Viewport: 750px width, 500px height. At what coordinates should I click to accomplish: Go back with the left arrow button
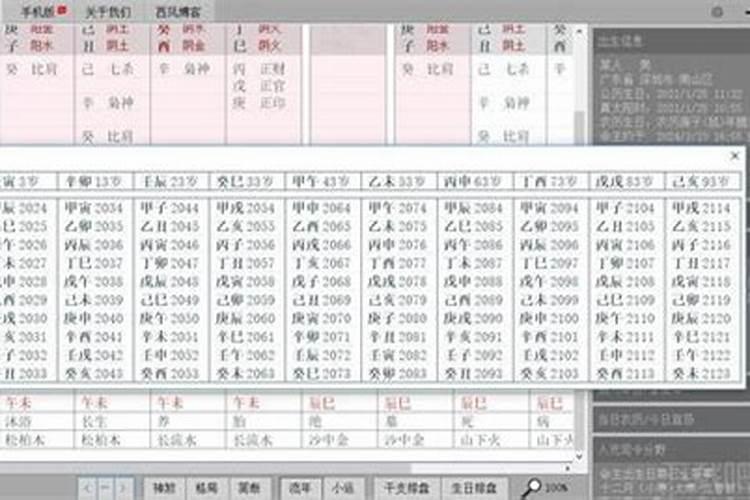[88, 488]
